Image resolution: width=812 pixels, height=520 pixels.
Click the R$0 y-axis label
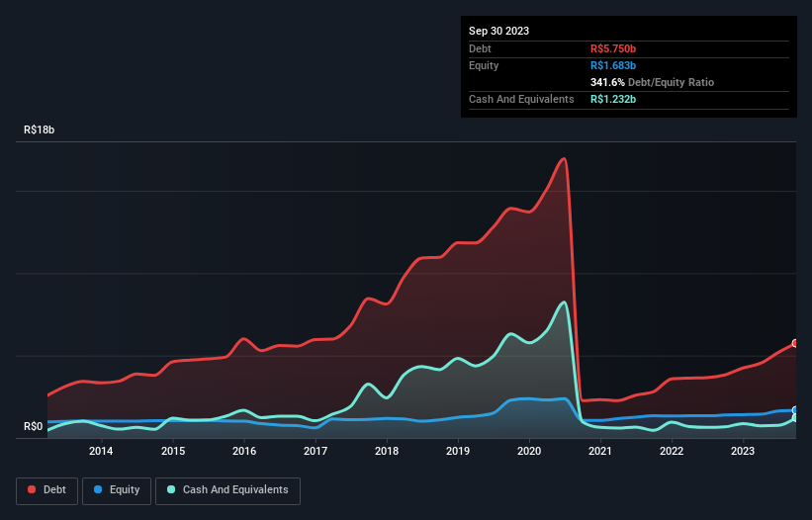[x=34, y=427]
